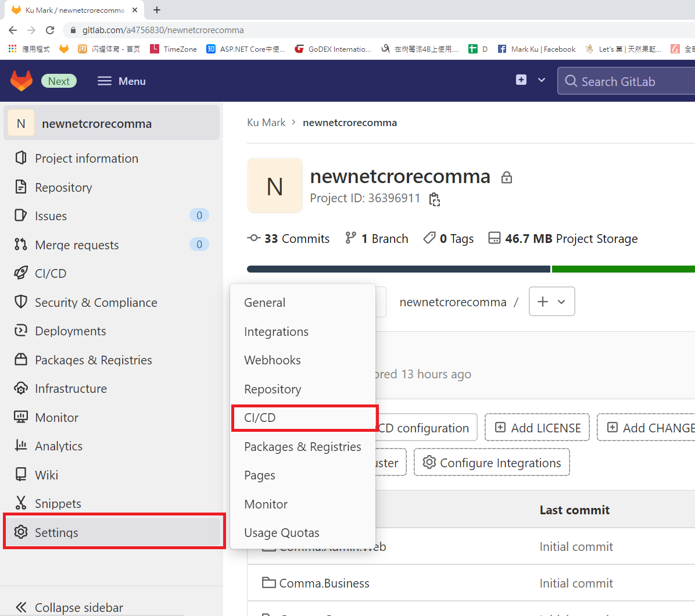Copy project ID with clipboard icon
695x616 pixels.
[x=434, y=199]
